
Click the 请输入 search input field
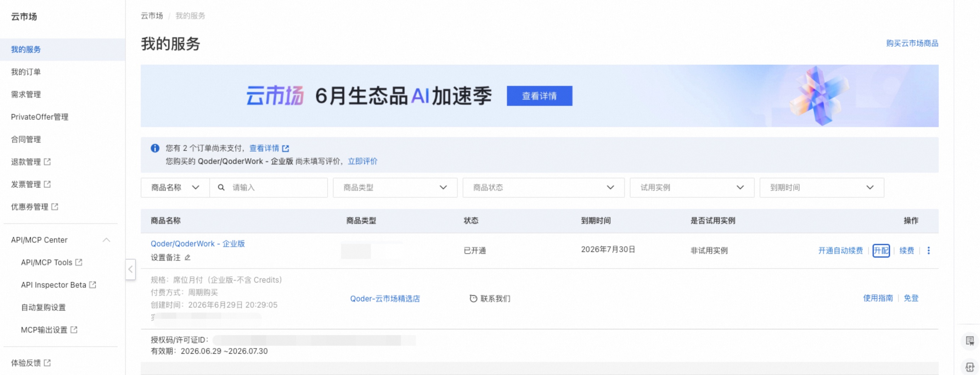269,187
